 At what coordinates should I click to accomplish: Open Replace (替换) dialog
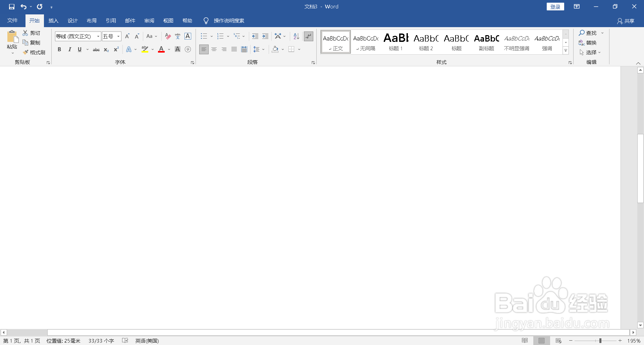[x=588, y=43]
